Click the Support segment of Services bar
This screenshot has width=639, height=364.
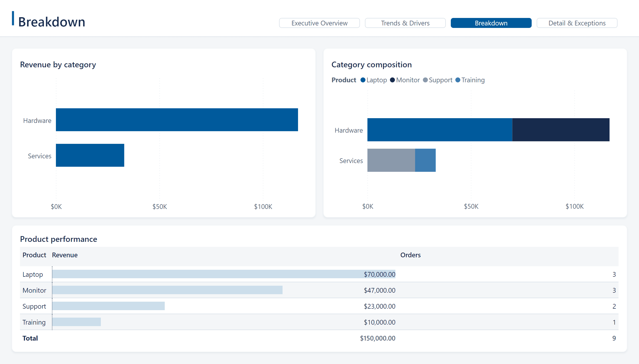(x=391, y=160)
